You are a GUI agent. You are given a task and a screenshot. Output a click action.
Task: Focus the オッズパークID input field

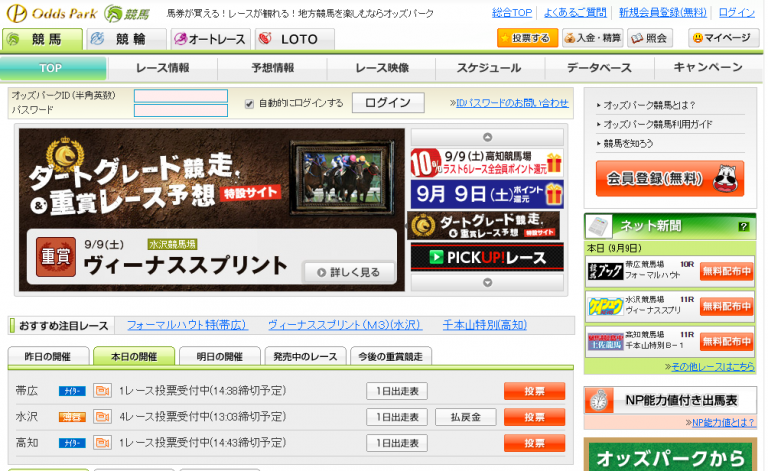[x=181, y=95]
